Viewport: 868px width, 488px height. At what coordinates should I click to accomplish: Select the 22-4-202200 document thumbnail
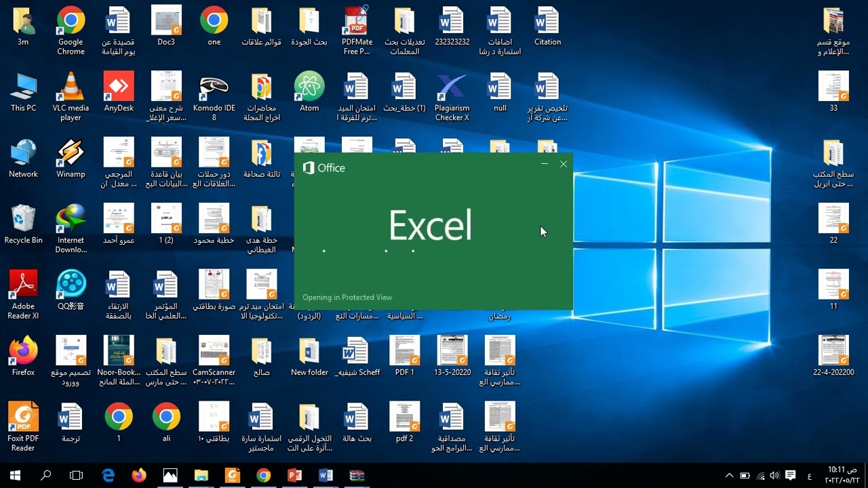pos(833,356)
